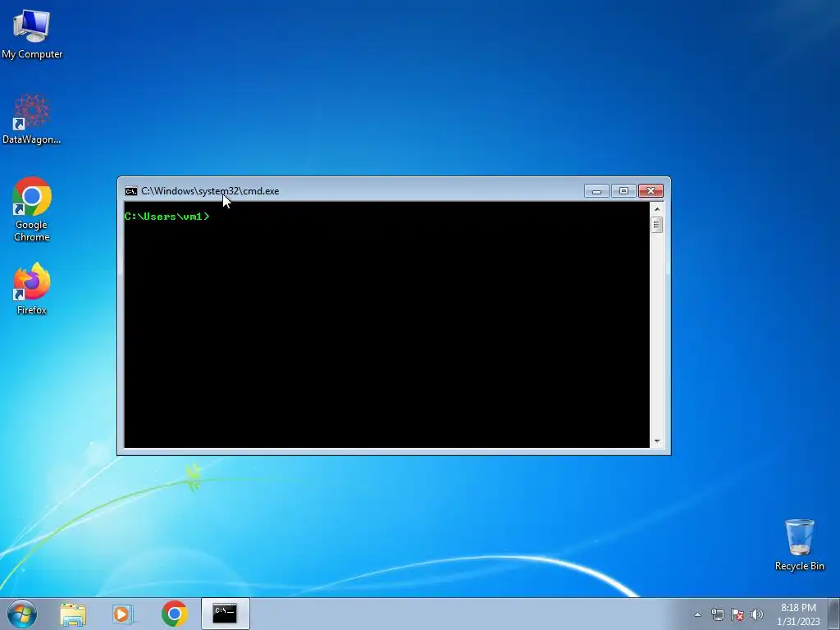Select the Firefox desktop shortcut
The image size is (840, 630).
tap(32, 288)
